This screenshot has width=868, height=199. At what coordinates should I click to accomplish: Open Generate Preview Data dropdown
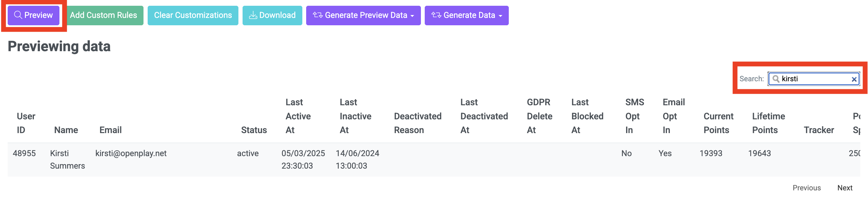363,15
